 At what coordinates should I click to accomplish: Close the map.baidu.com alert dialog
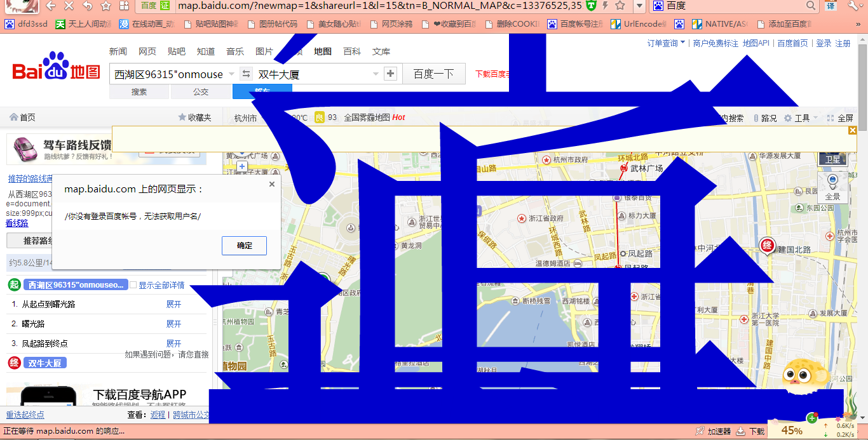(272, 184)
